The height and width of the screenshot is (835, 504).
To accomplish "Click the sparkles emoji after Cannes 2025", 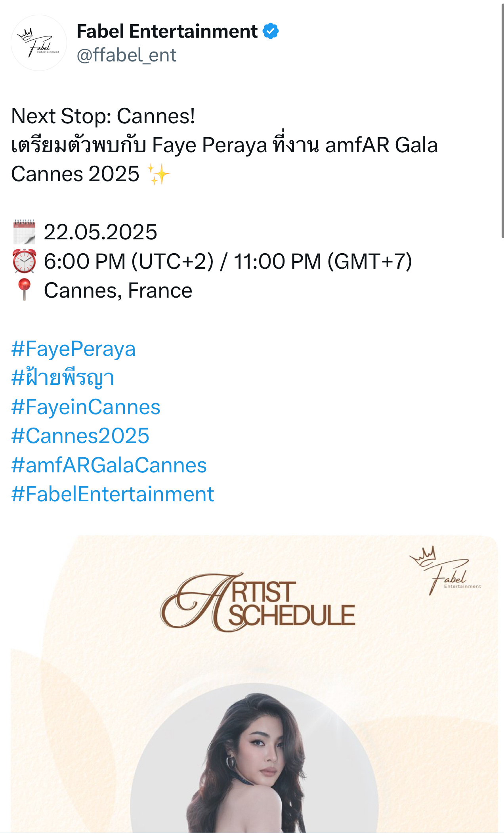I will (158, 175).
